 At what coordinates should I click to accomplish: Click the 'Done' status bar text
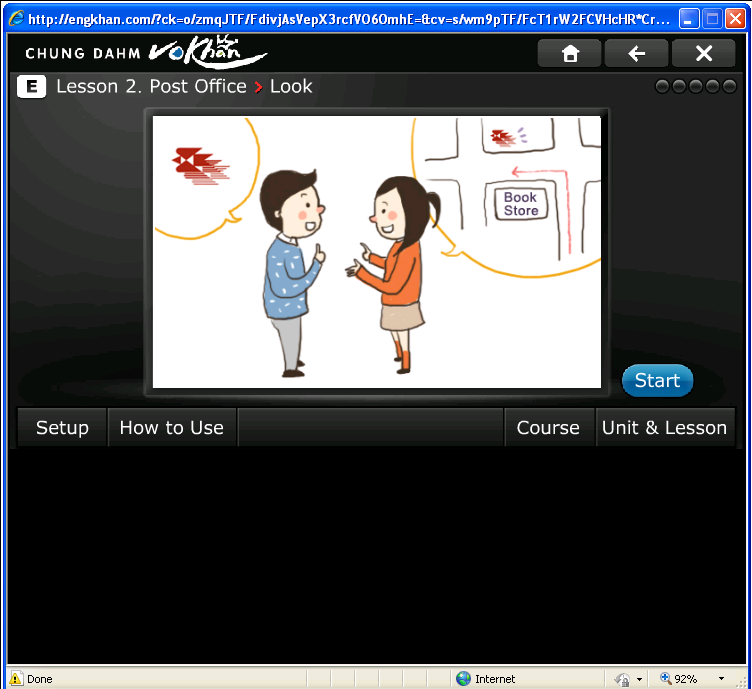pos(40,679)
